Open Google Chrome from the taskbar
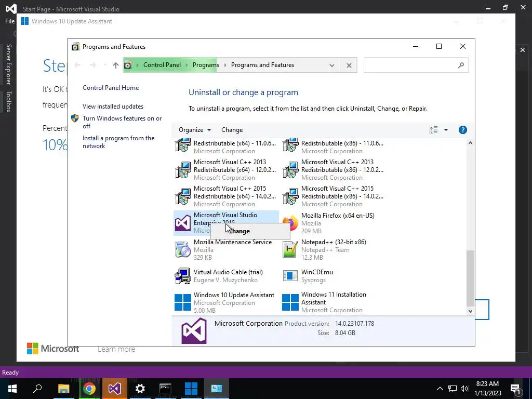Image resolution: width=532 pixels, height=399 pixels. pyautogui.click(x=89, y=389)
